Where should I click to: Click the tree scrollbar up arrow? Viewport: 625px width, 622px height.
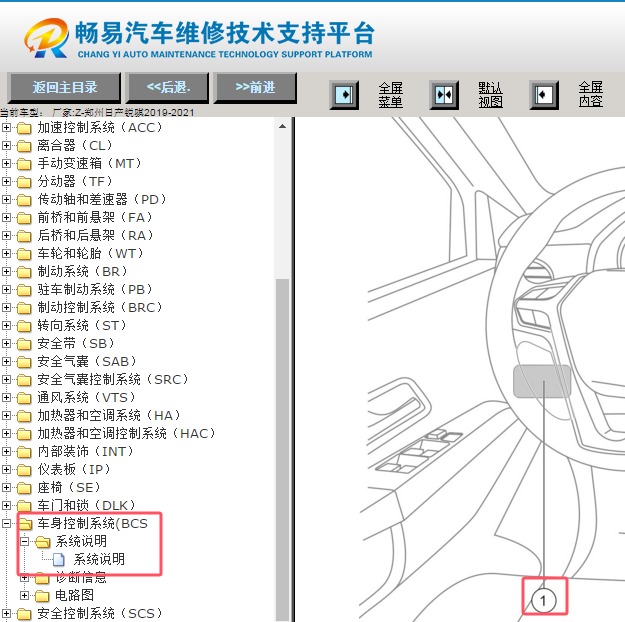pos(283,126)
